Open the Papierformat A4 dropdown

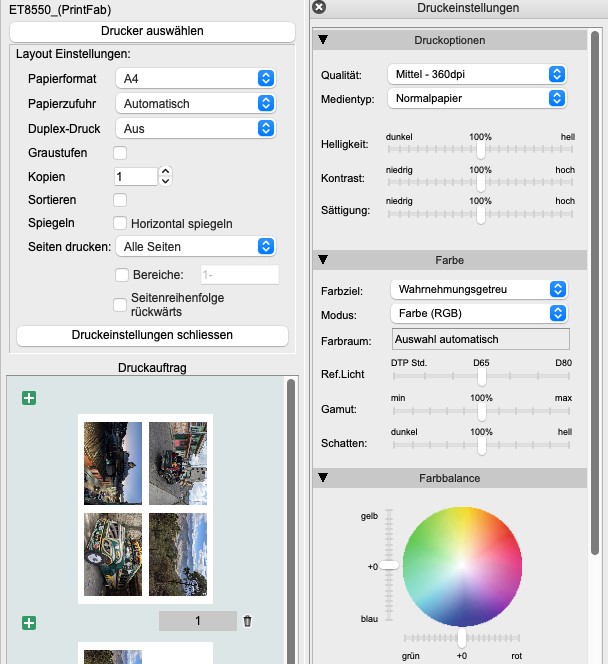point(194,78)
